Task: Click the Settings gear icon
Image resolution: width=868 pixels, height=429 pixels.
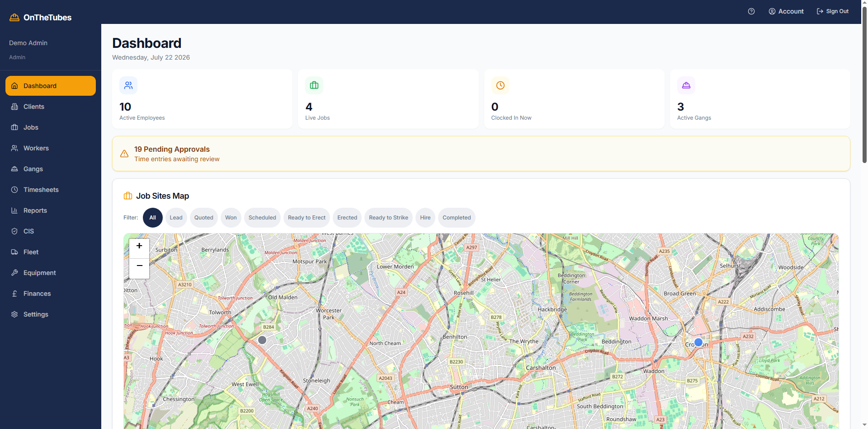Action: [x=14, y=314]
